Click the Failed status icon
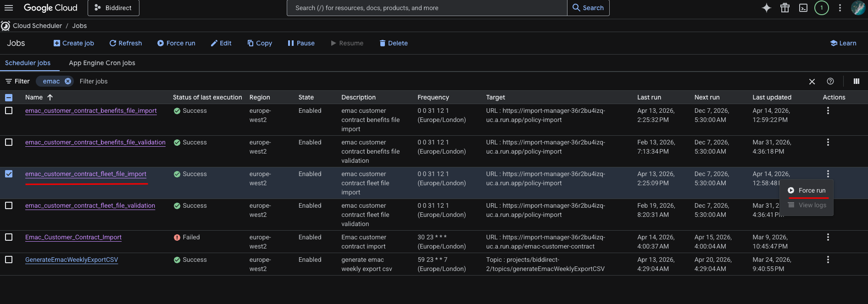 [177, 238]
